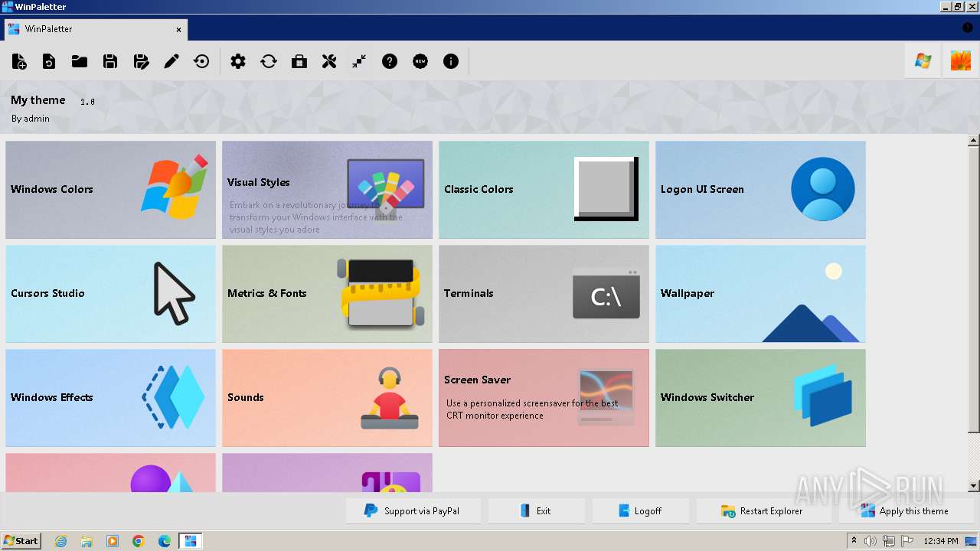Viewport: 980px width, 551px height.
Task: Open the store briefcase icon
Action: [x=299, y=61]
